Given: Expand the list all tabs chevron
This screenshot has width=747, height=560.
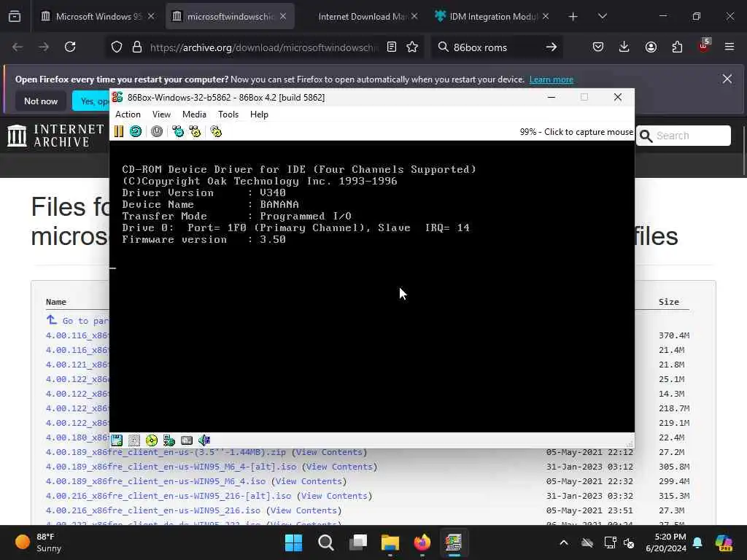Looking at the screenshot, I should [603, 17].
